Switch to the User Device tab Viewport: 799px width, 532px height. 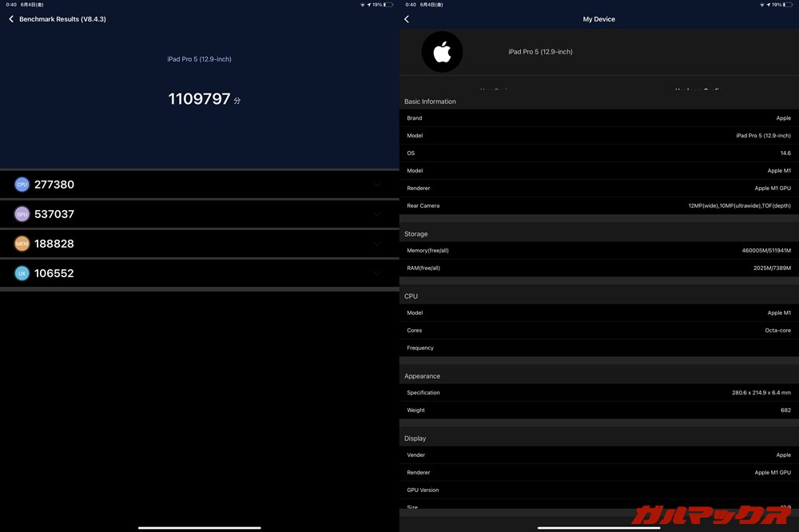pos(499,90)
